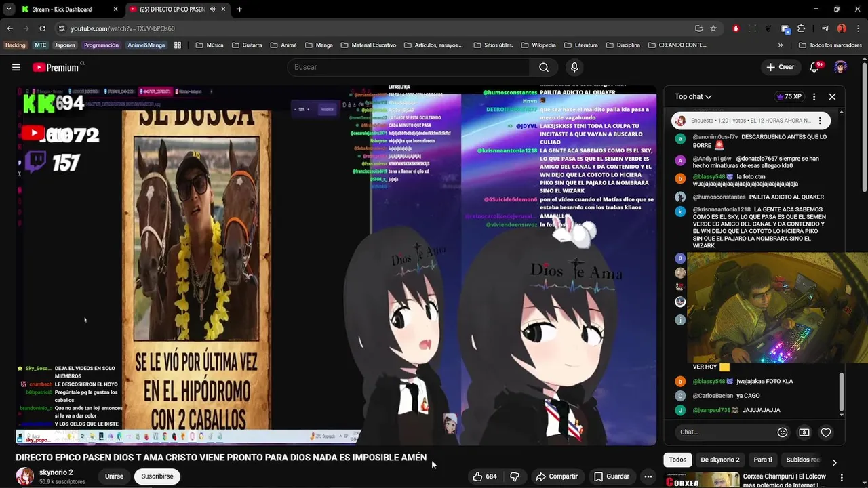This screenshot has height=488, width=868.
Task: Open the Hacking bookmark group
Action: [x=16, y=45]
